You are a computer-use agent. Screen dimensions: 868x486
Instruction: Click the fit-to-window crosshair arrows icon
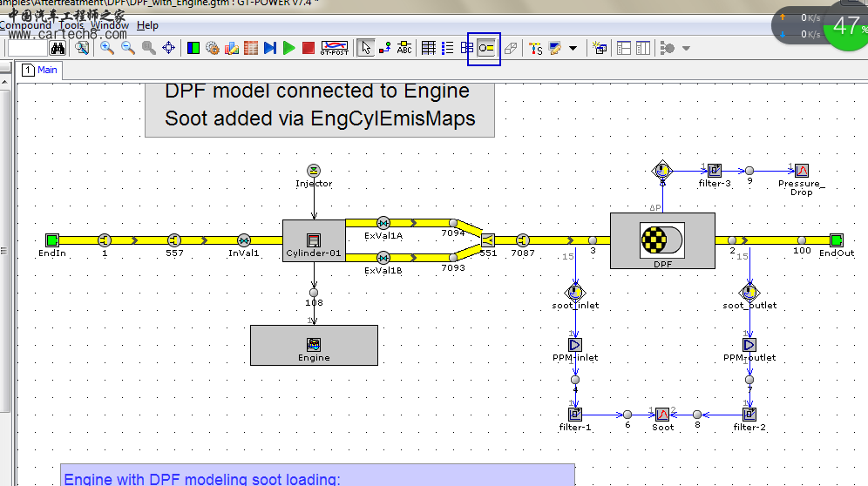tap(169, 48)
